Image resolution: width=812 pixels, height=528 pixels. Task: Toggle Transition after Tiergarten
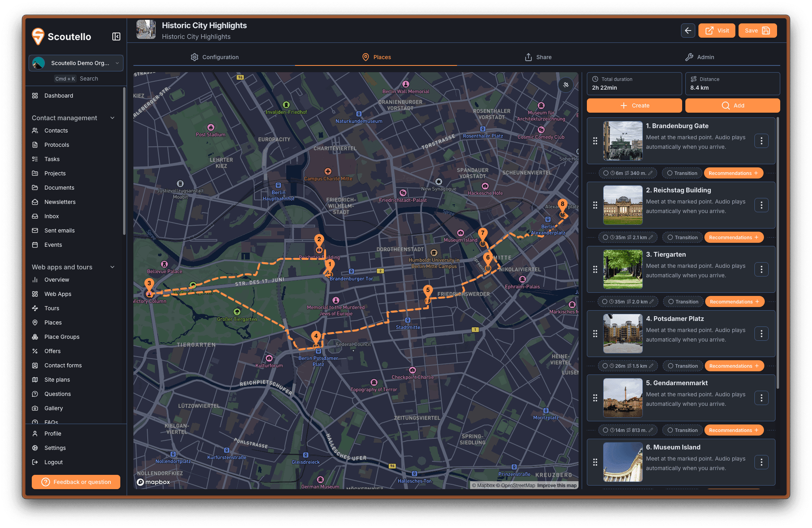[683, 302]
